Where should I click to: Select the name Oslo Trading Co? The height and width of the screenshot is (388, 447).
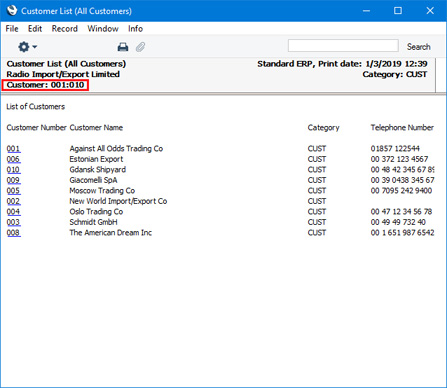tap(96, 212)
